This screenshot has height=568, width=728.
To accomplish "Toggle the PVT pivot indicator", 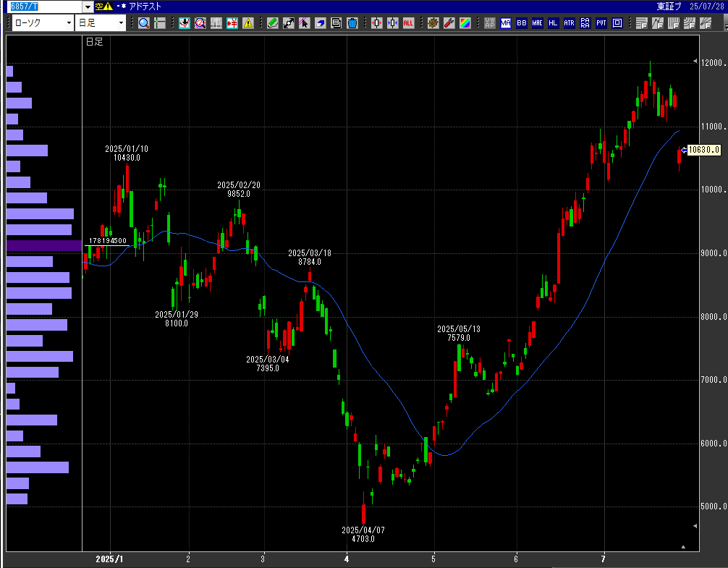I will click(x=601, y=22).
